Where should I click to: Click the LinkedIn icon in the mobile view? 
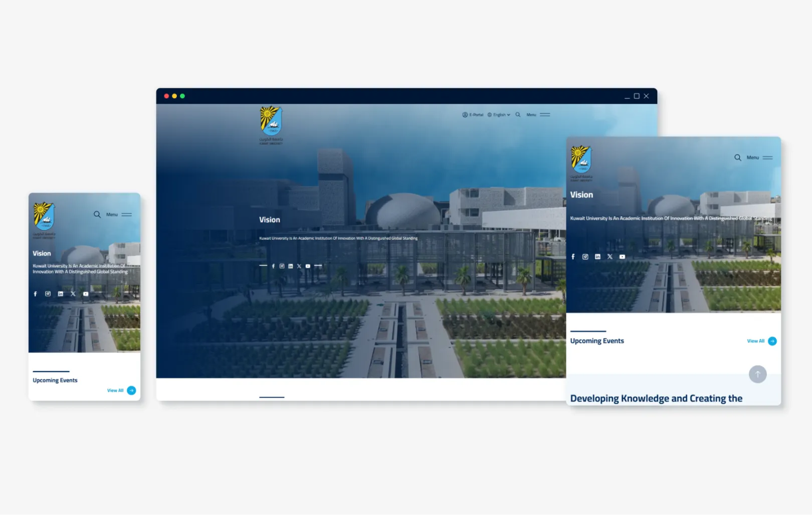pyautogui.click(x=61, y=294)
